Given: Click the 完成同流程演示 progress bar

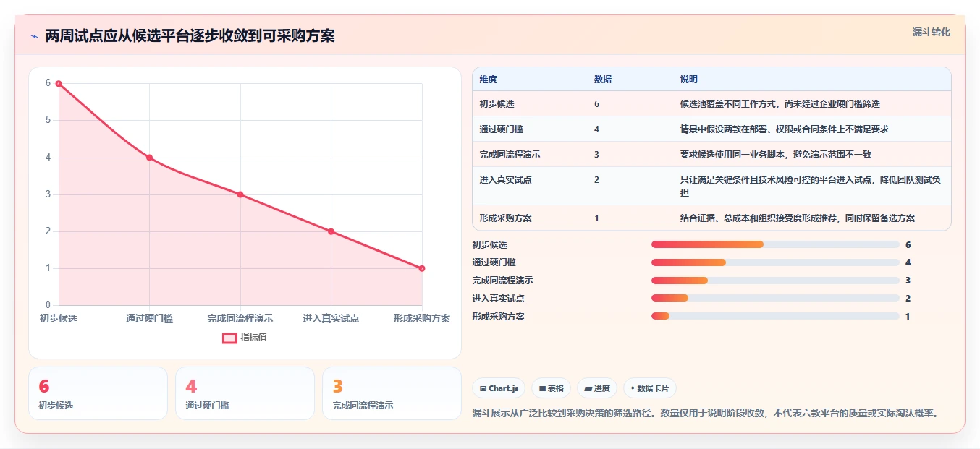Looking at the screenshot, I should point(775,281).
